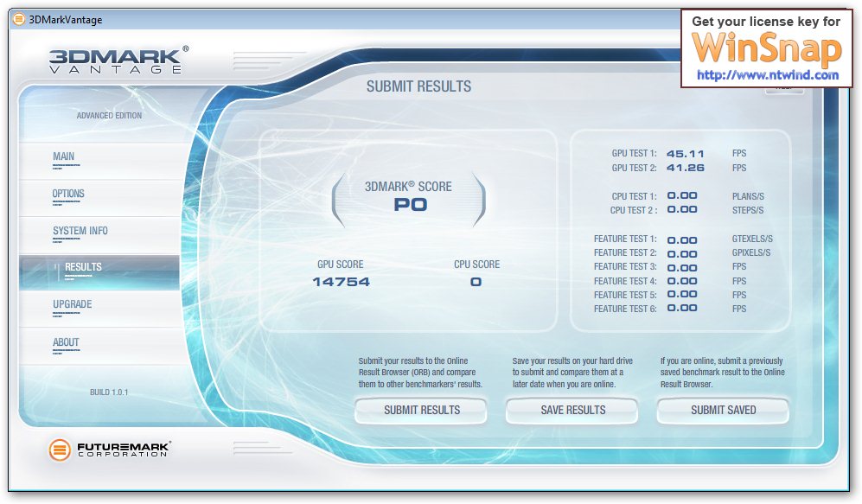Click the FEATURE TEST 2 label

pos(625,252)
